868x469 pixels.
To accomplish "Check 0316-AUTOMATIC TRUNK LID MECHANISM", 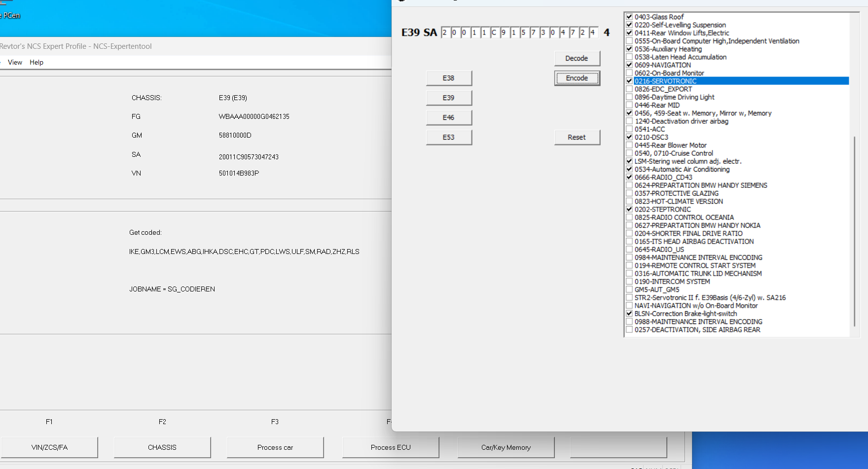I will 629,273.
